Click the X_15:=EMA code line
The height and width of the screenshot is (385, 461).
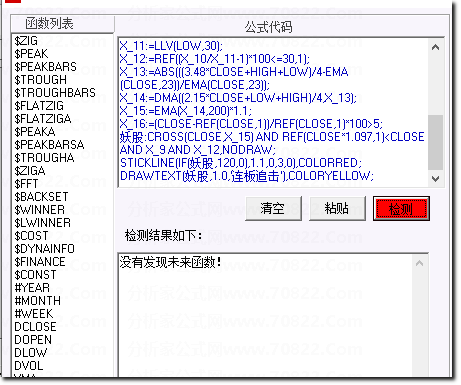coord(186,111)
